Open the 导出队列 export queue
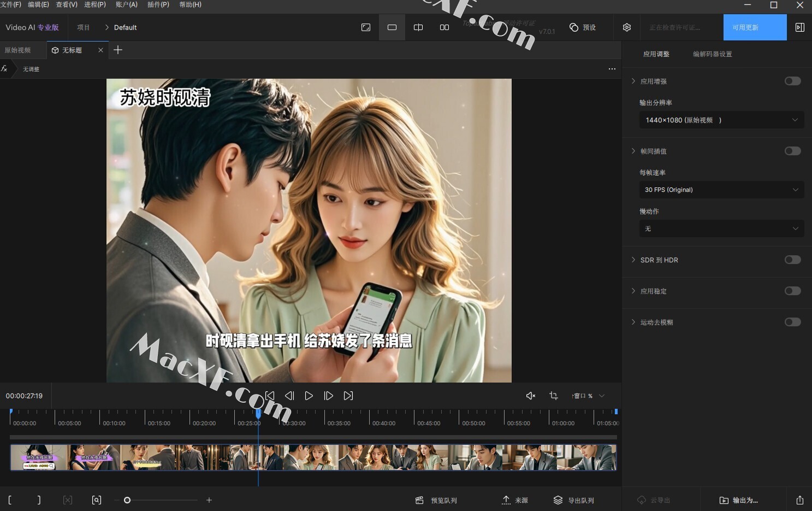Image resolution: width=812 pixels, height=511 pixels. 574,500
